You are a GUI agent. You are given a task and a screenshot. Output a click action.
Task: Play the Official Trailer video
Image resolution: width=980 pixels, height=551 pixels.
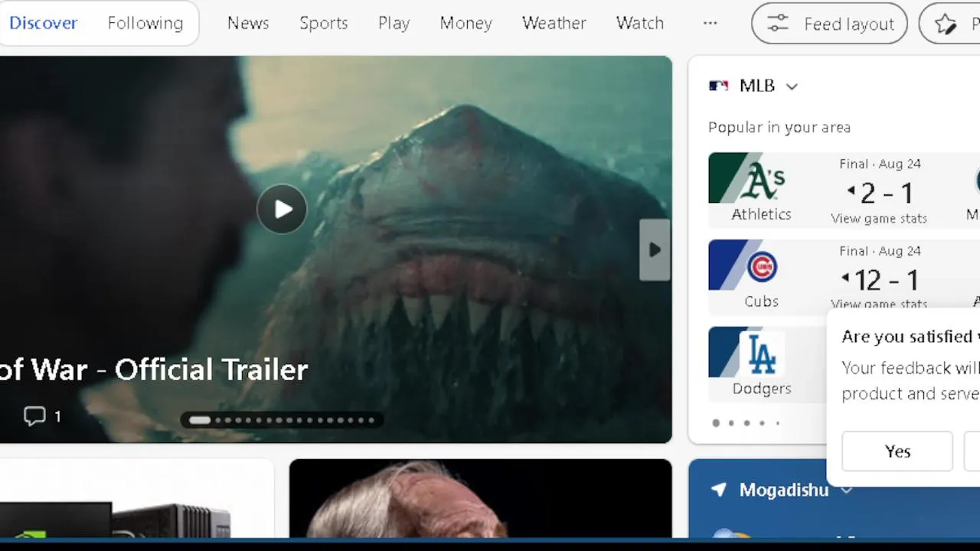coord(282,209)
